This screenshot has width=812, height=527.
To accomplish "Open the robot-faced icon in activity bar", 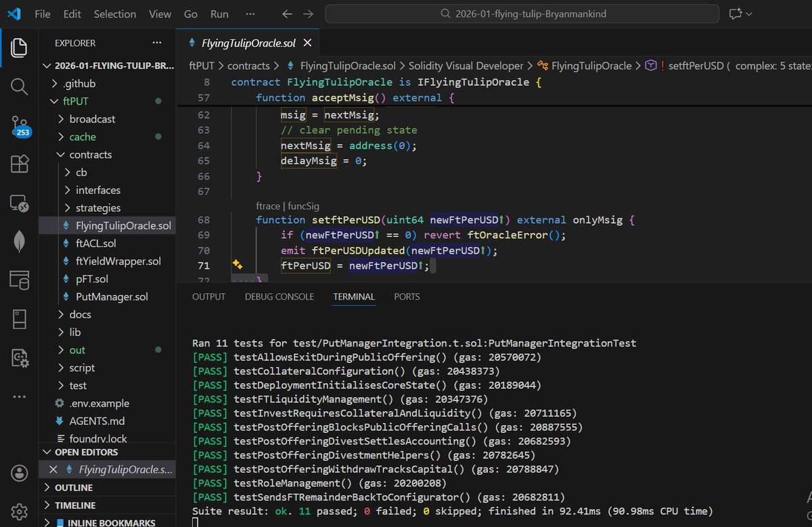I will click(x=19, y=357).
